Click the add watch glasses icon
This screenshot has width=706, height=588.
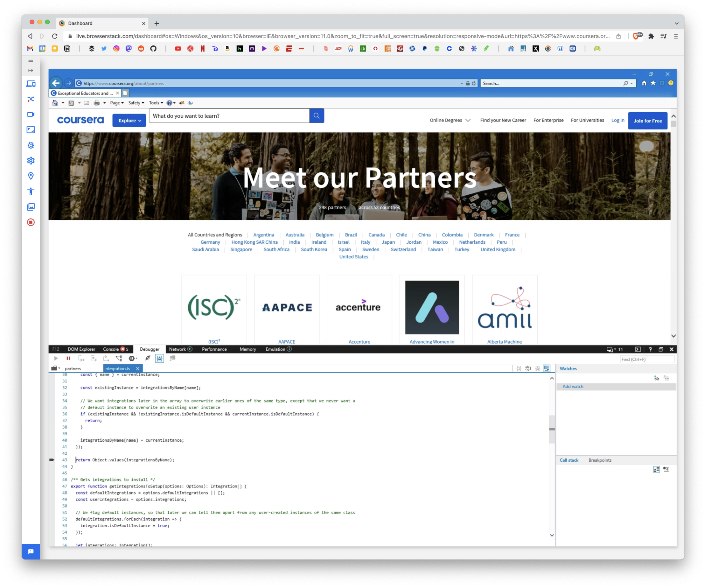(656, 378)
